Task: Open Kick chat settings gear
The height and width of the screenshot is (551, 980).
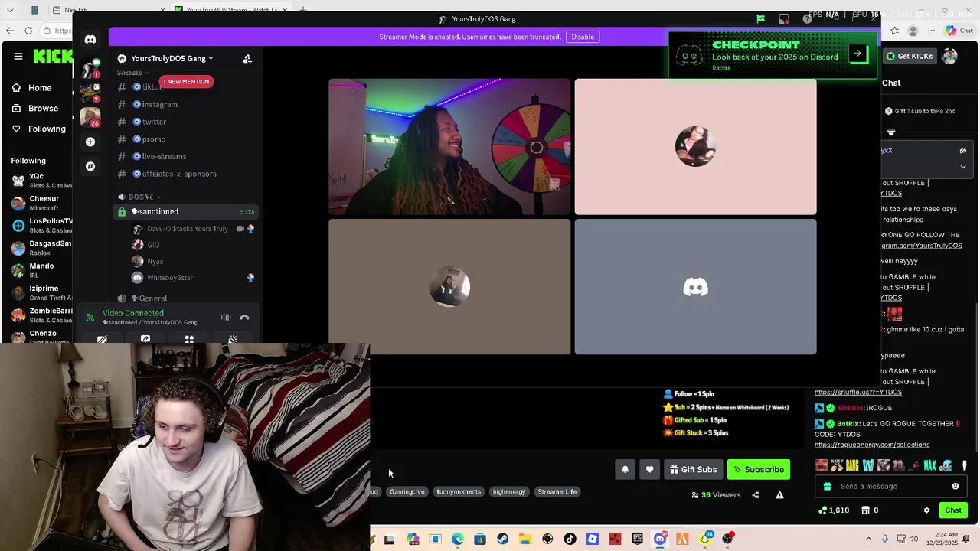Action: click(926, 510)
